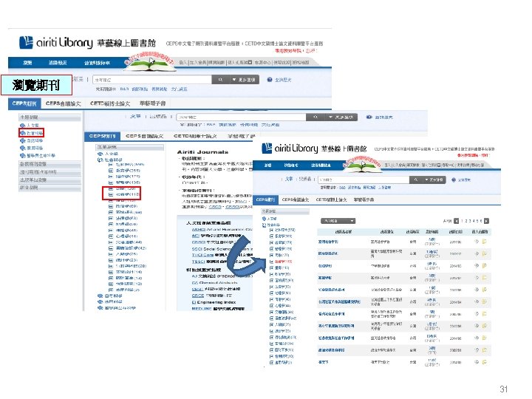Click the globe icon beside 自然科學 in middle window

point(100,296)
